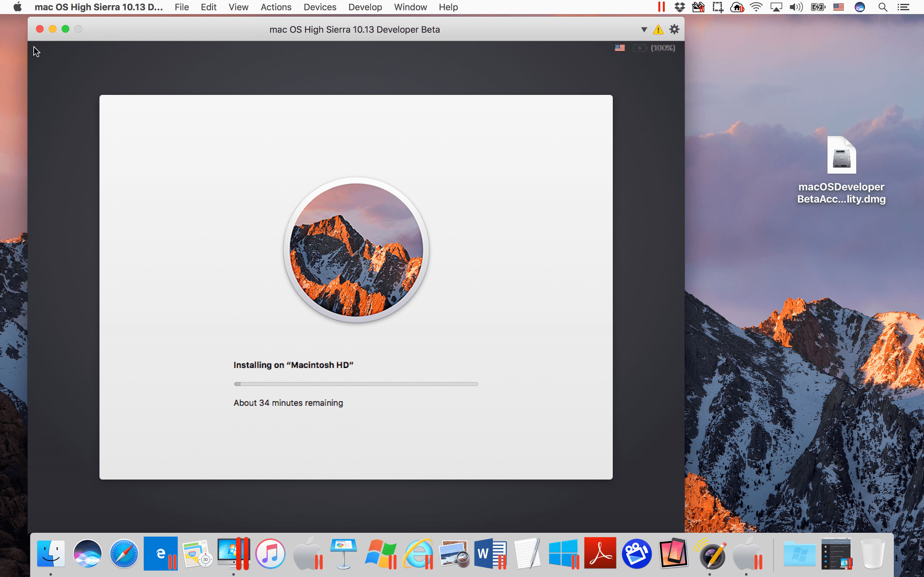Click the macOSDeveloperBetaAcc...lity.dmg file
Screen dimensions: 924x577
(841, 157)
